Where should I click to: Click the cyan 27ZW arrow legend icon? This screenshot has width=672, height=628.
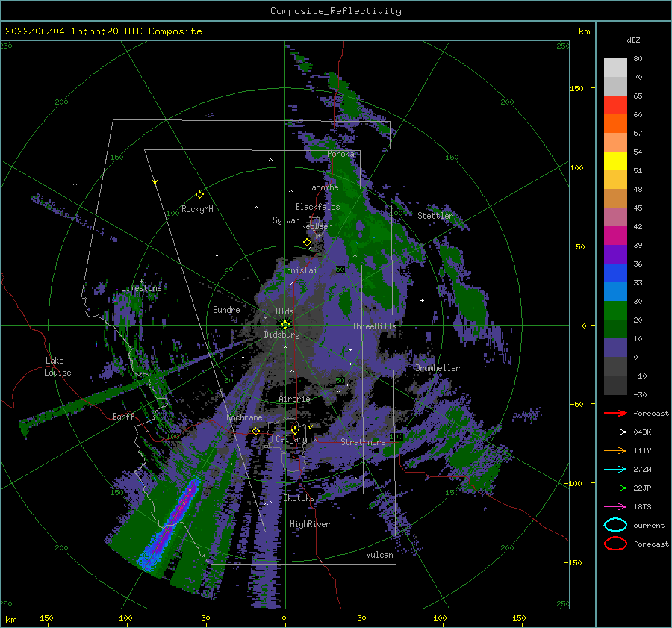point(615,470)
